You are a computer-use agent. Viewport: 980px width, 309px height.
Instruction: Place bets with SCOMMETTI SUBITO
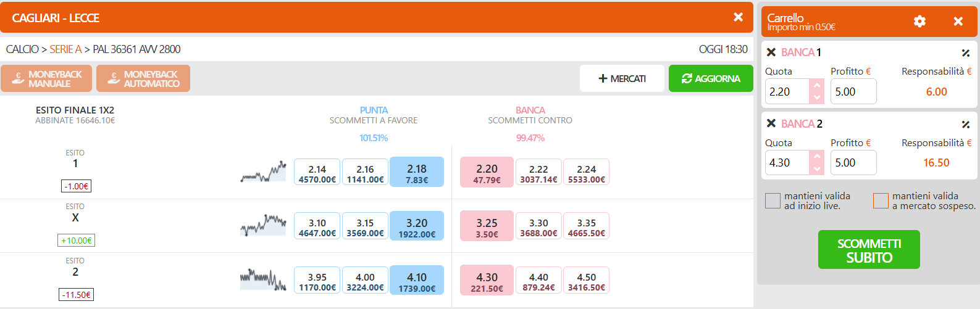pos(869,250)
